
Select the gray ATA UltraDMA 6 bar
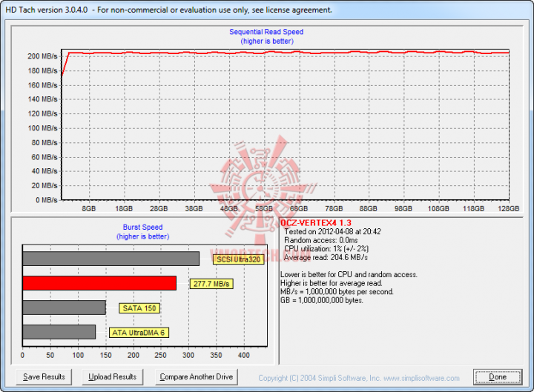point(59,332)
